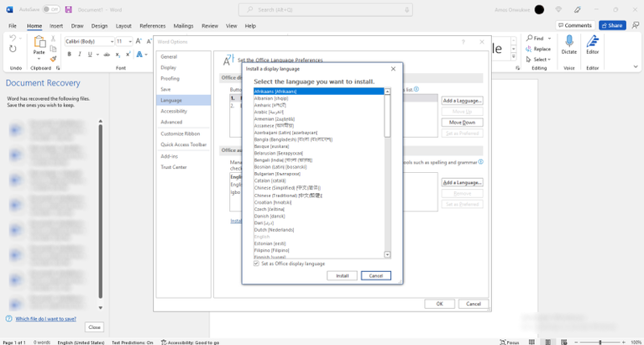Open the Editor pen icon
644x345 pixels.
coord(592,40)
